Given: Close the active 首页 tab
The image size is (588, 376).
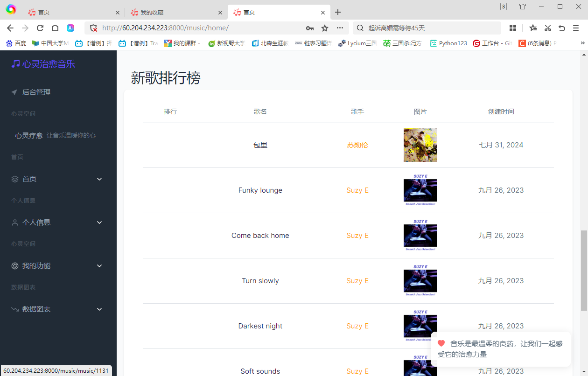Looking at the screenshot, I should pos(322,13).
